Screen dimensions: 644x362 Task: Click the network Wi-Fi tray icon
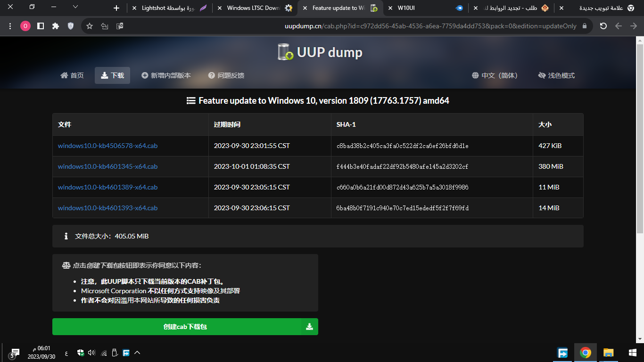tap(104, 353)
